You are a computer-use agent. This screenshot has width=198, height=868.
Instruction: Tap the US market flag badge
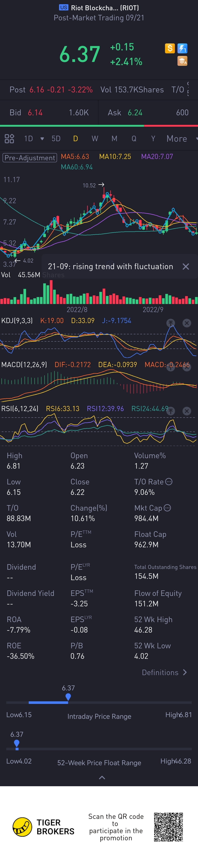pyautogui.click(x=64, y=7)
